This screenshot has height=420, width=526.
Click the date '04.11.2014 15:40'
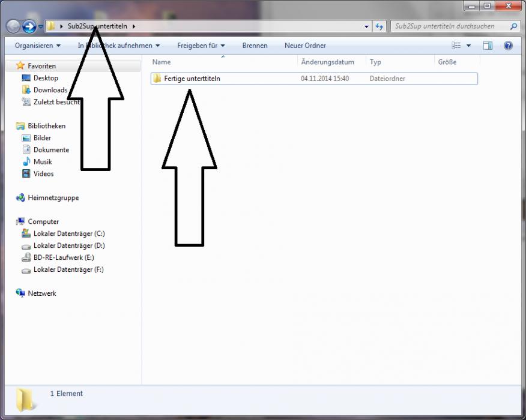coord(325,79)
